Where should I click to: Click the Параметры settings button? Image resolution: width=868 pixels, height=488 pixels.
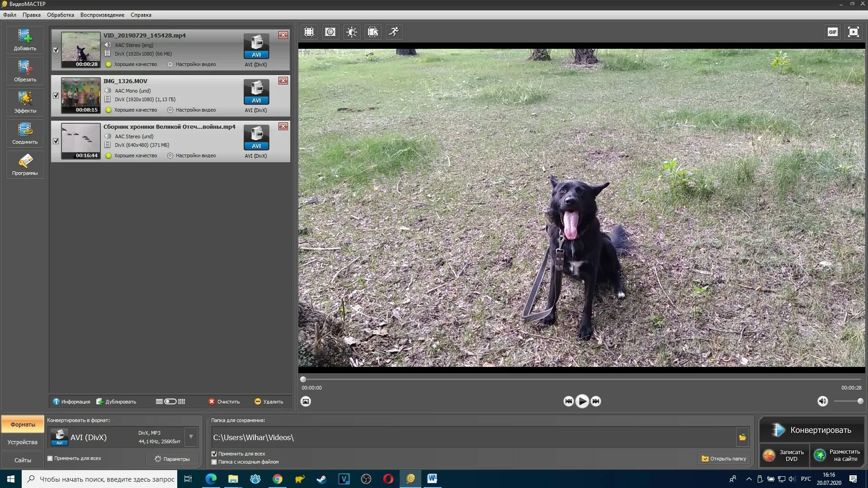click(x=172, y=459)
